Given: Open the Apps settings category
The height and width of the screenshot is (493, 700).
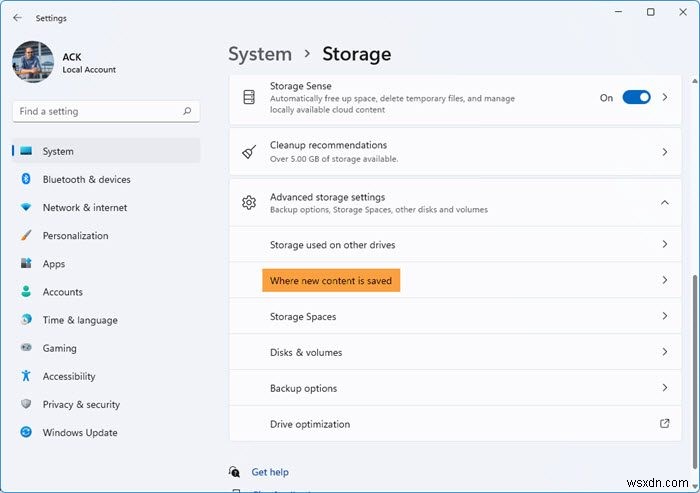Looking at the screenshot, I should point(54,264).
